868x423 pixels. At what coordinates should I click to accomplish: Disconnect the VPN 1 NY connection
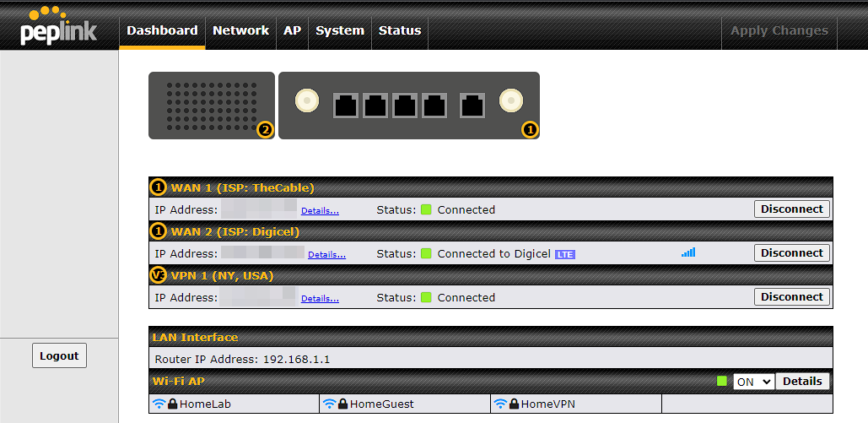[791, 297]
